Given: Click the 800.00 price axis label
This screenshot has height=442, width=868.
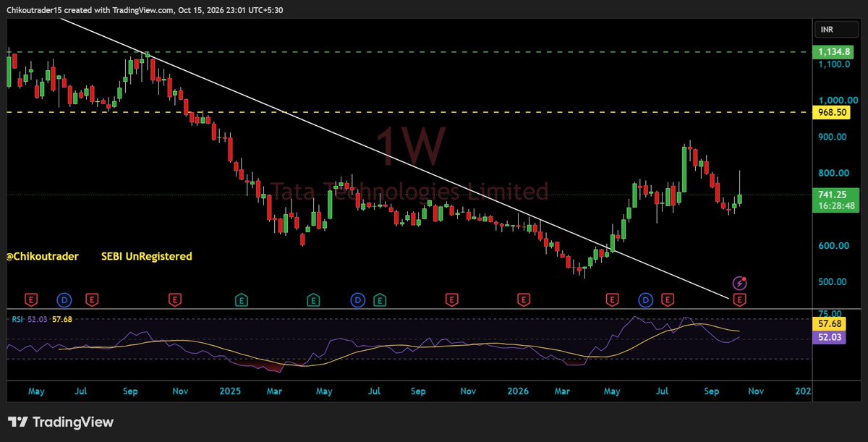Looking at the screenshot, I should coord(833,173).
